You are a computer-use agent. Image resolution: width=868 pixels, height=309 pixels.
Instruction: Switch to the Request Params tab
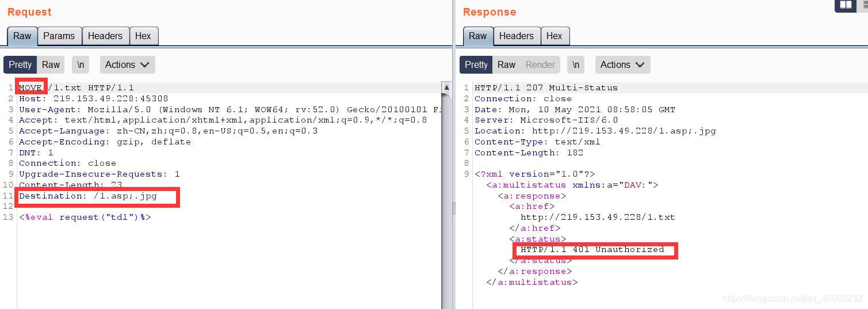[x=59, y=36]
